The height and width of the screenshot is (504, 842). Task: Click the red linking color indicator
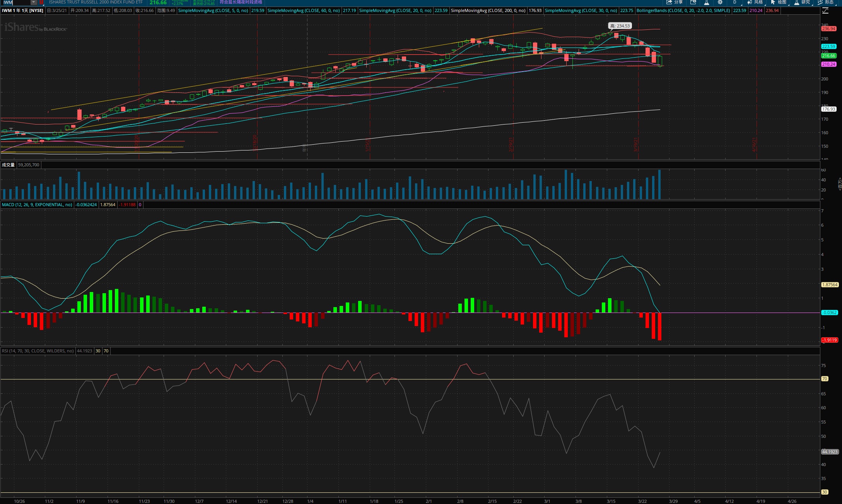41,2
